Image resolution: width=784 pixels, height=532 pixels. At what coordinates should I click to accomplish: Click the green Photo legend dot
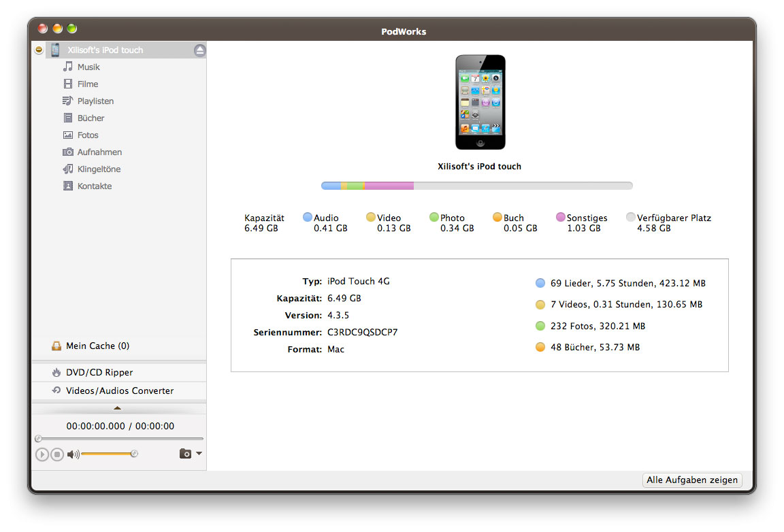(434, 217)
